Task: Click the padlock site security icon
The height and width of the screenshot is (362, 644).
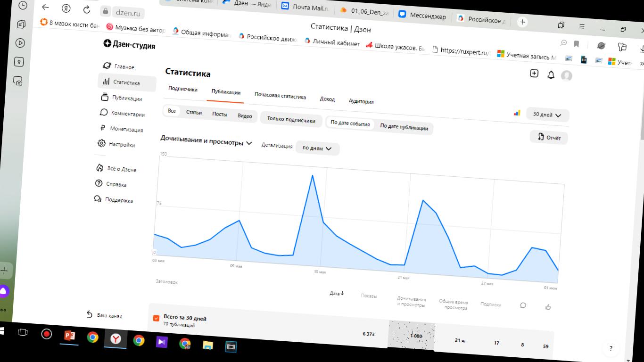Action: tap(105, 11)
